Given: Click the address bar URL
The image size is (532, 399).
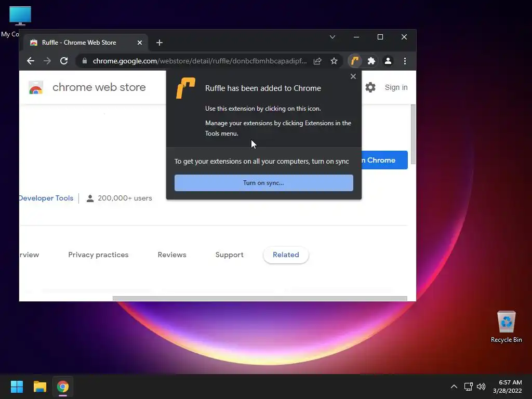Looking at the screenshot, I should 199,61.
